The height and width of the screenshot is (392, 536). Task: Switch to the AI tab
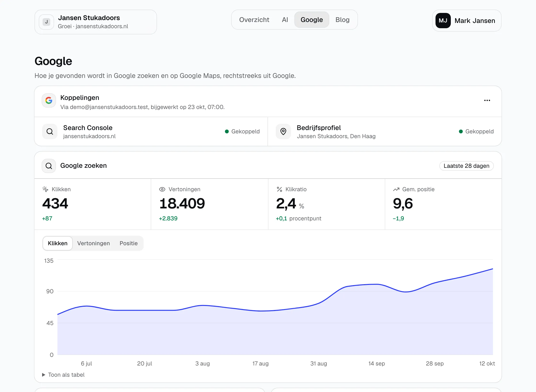click(285, 20)
